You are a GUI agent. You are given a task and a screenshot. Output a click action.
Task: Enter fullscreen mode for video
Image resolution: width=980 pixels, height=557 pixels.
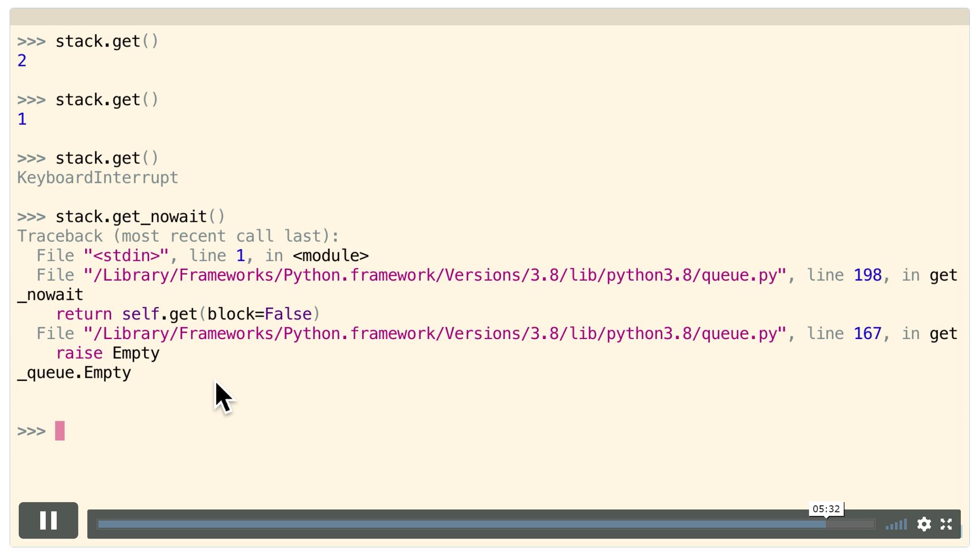coord(946,524)
